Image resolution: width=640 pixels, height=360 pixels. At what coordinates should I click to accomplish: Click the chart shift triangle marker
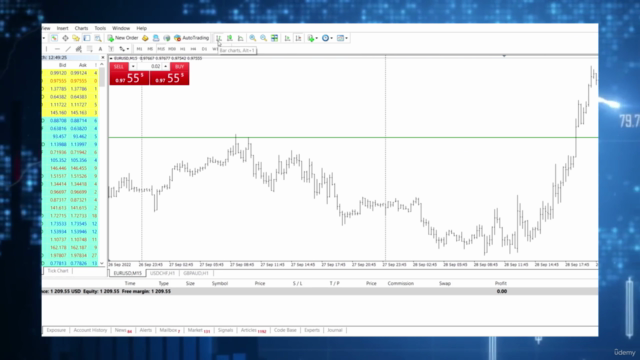(x=504, y=56)
